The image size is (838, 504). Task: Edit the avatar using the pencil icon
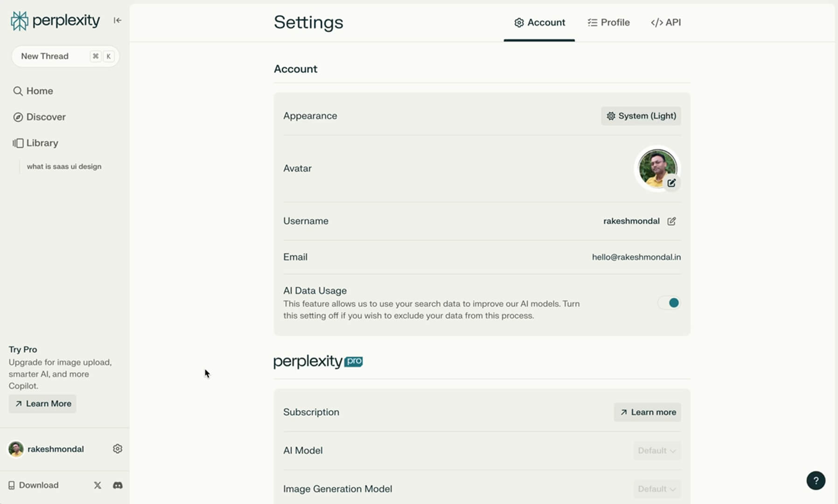pyautogui.click(x=672, y=182)
